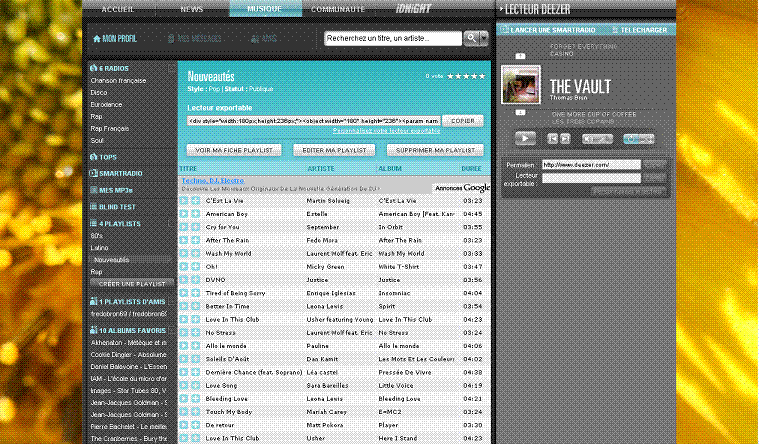Viewport: 759px width, 444px height.
Task: Go to Mon Profil
Action: point(115,39)
